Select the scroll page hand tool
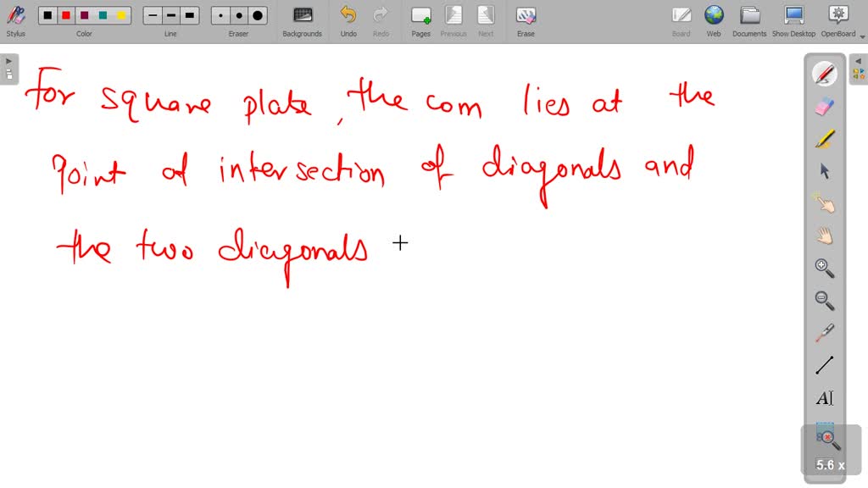This screenshot has width=868, height=488. click(824, 236)
